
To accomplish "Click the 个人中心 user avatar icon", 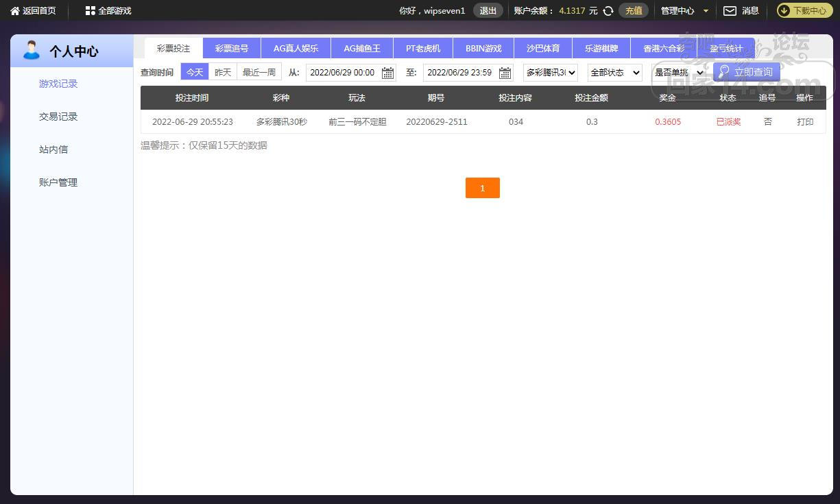I will click(x=32, y=50).
